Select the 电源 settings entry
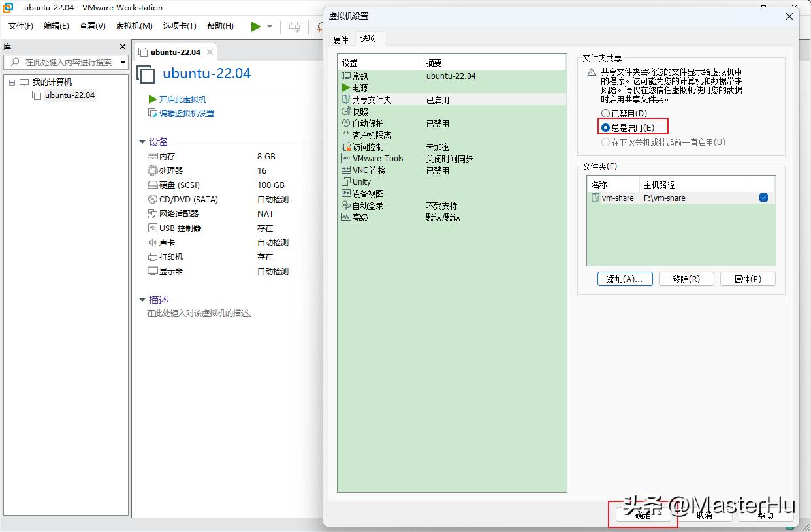811x532 pixels. (358, 87)
